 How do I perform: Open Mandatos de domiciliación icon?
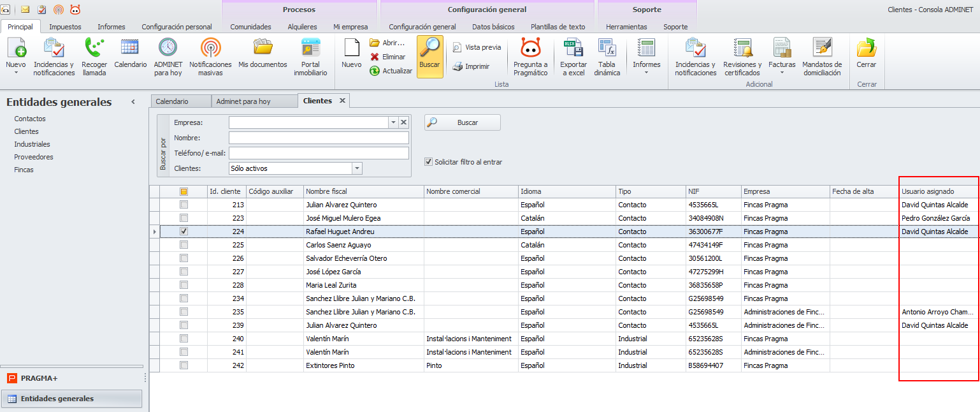(822, 48)
